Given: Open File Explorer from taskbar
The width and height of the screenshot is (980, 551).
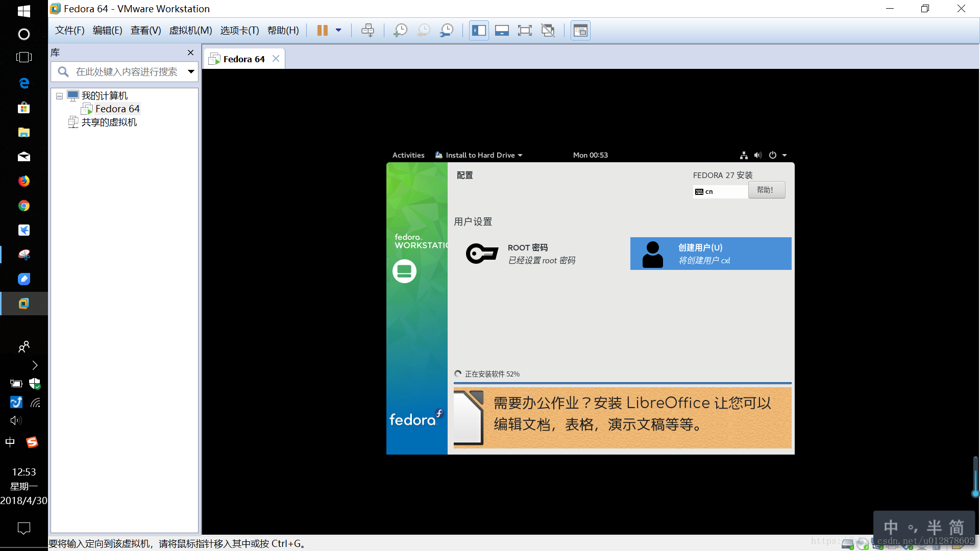Looking at the screenshot, I should coord(24,132).
